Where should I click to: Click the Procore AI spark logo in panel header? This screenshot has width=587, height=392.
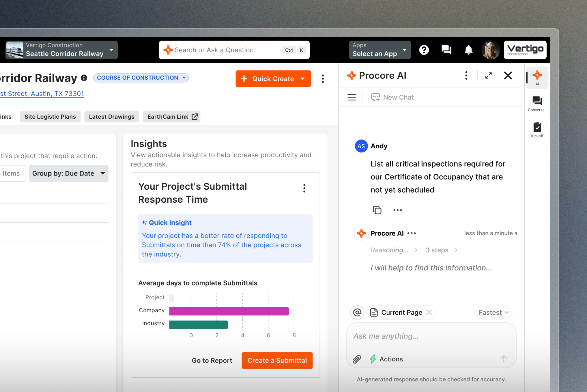click(352, 76)
